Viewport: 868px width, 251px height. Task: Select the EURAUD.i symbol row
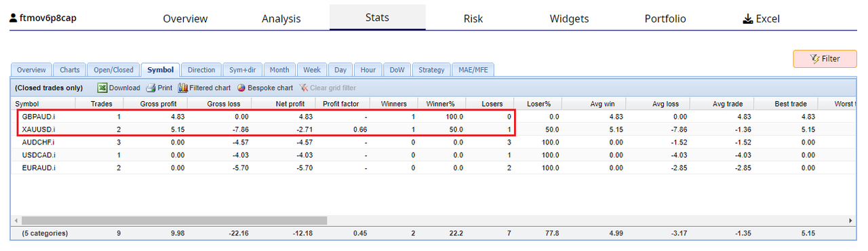(434, 168)
